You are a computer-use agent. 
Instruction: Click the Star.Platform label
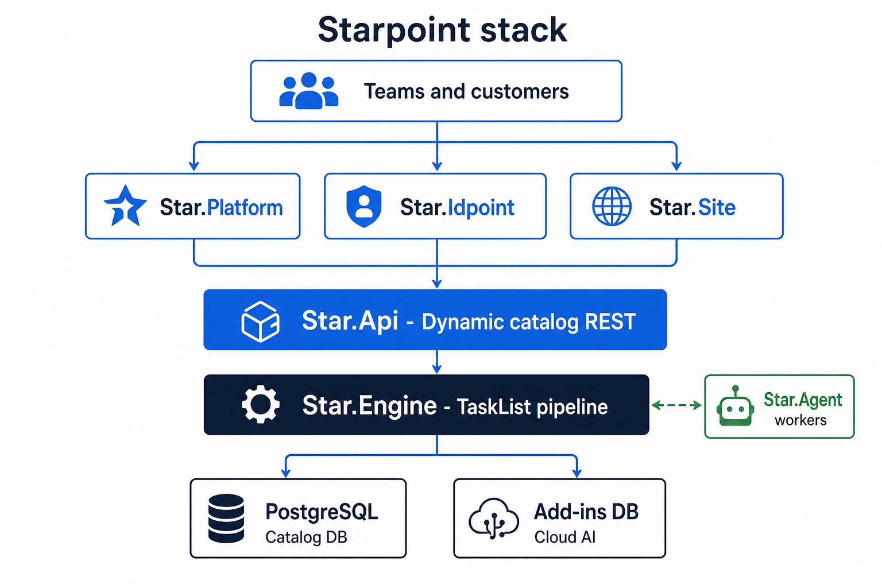click(x=221, y=207)
